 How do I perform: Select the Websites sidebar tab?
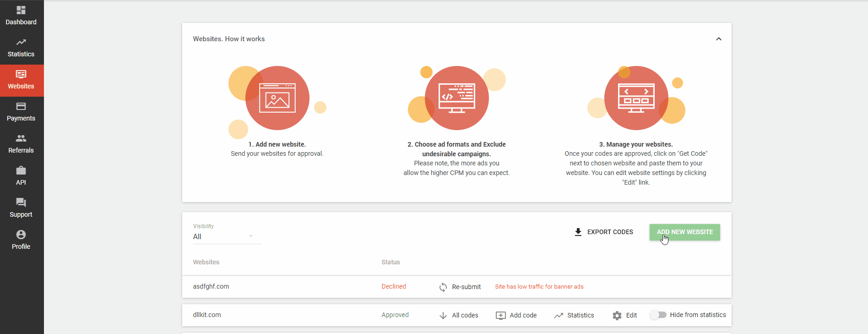tap(21, 80)
